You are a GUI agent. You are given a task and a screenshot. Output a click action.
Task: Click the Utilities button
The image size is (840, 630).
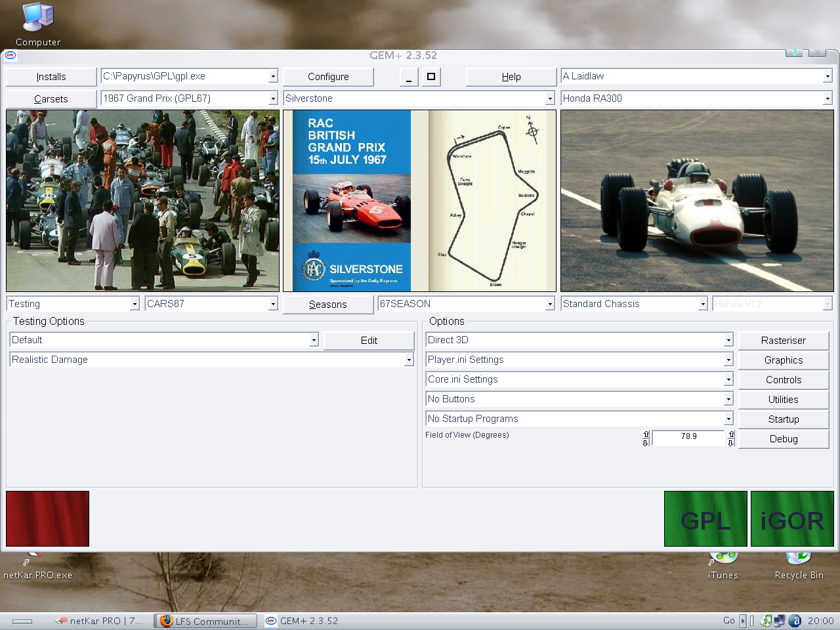(784, 400)
